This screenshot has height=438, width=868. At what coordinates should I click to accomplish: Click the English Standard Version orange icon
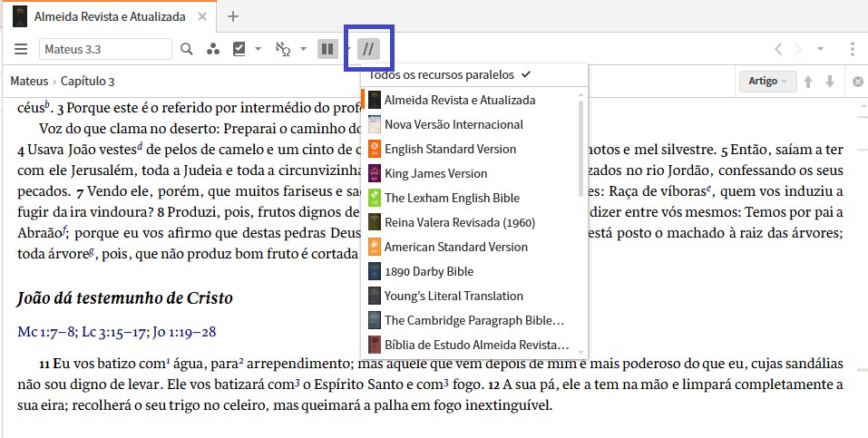[x=375, y=149]
